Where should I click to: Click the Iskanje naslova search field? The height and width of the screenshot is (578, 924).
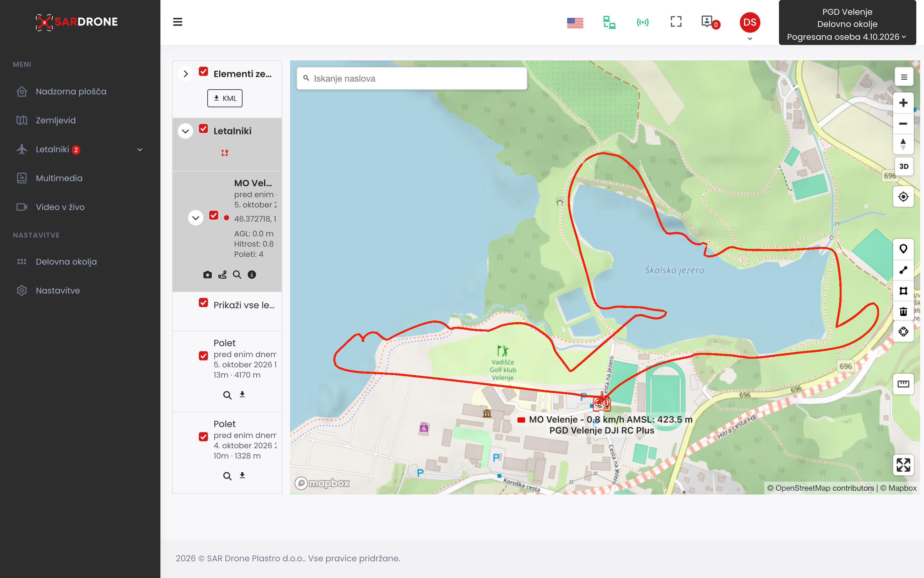point(412,78)
